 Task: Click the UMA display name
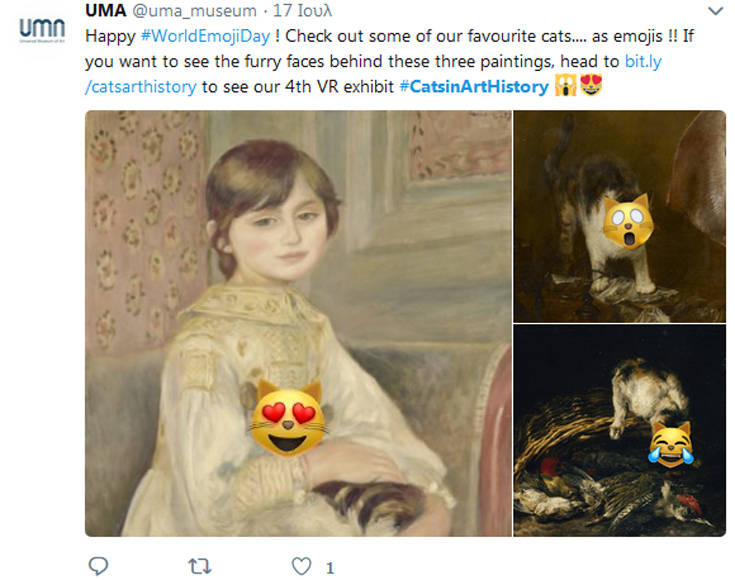point(105,11)
